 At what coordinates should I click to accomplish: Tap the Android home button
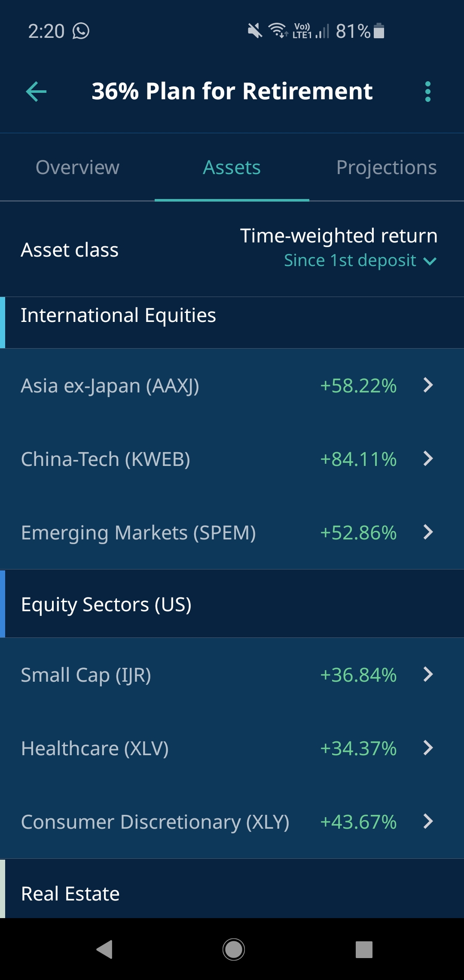click(234, 949)
